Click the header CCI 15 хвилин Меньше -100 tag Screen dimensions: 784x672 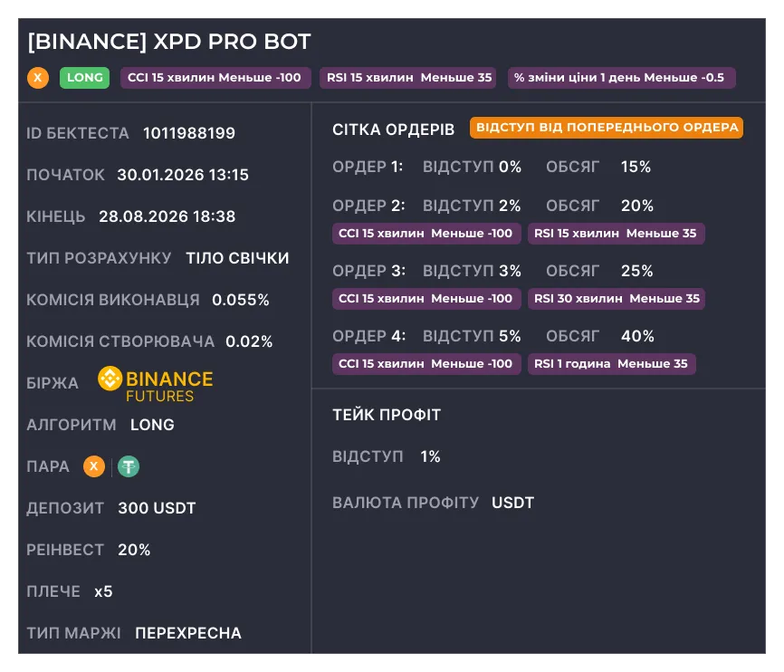[215, 78]
